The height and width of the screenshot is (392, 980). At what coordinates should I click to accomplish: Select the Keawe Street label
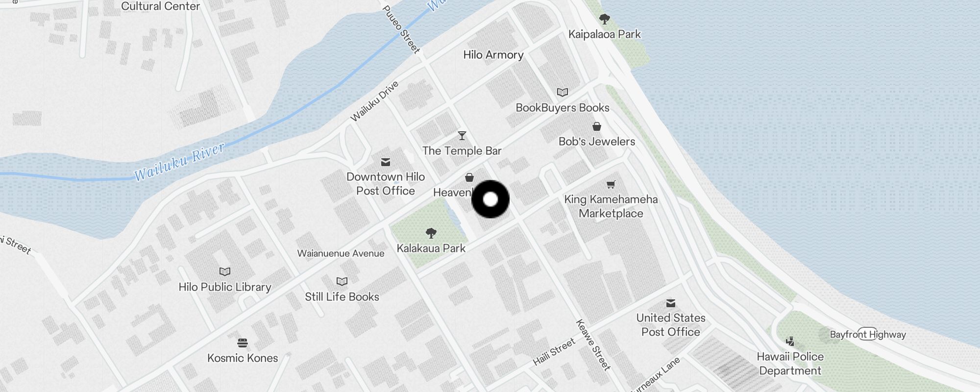pyautogui.click(x=593, y=345)
